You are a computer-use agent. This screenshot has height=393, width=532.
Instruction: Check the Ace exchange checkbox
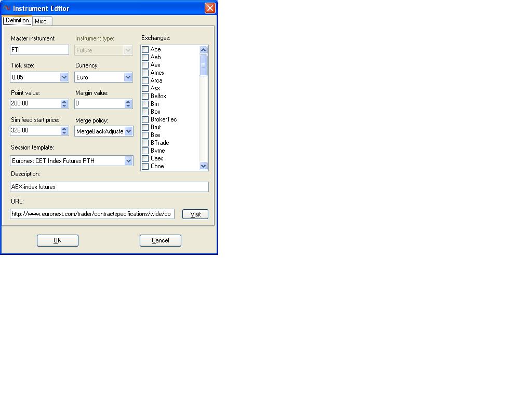145,49
